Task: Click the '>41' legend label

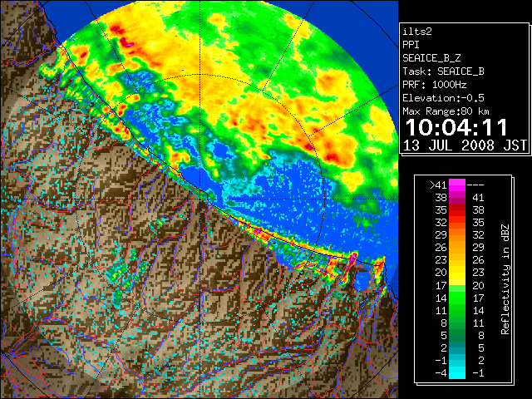Action: 438,185
